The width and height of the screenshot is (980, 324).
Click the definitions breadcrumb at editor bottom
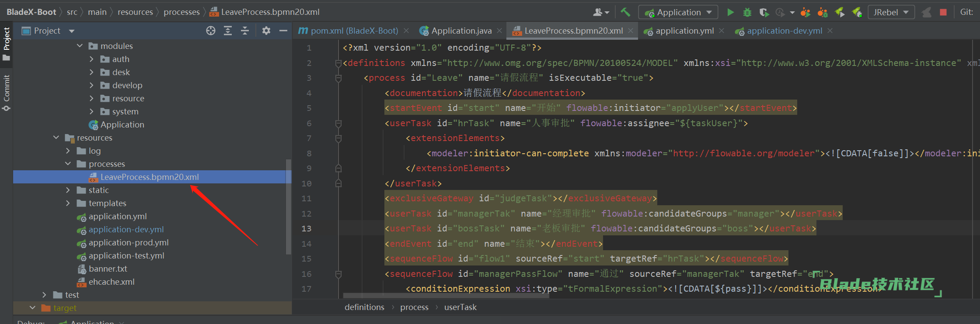(364, 307)
